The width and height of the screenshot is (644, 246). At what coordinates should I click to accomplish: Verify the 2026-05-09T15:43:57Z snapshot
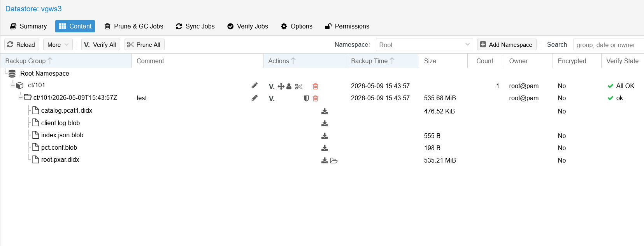(x=272, y=99)
